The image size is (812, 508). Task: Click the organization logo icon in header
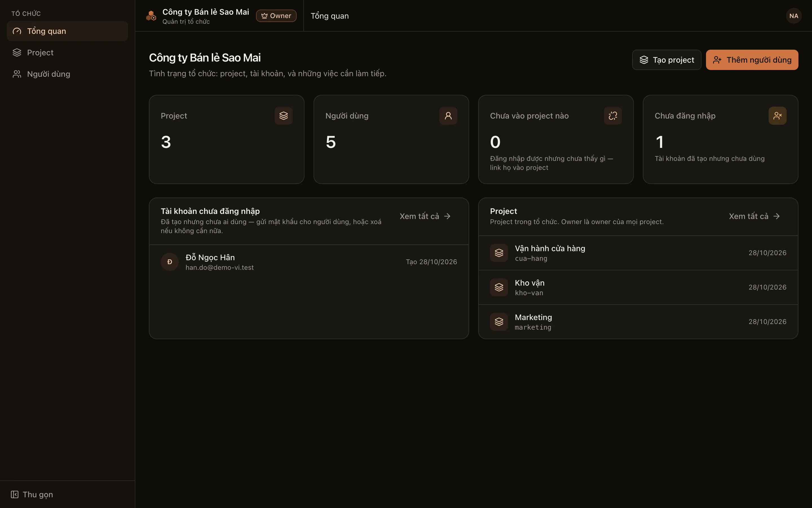point(151,16)
